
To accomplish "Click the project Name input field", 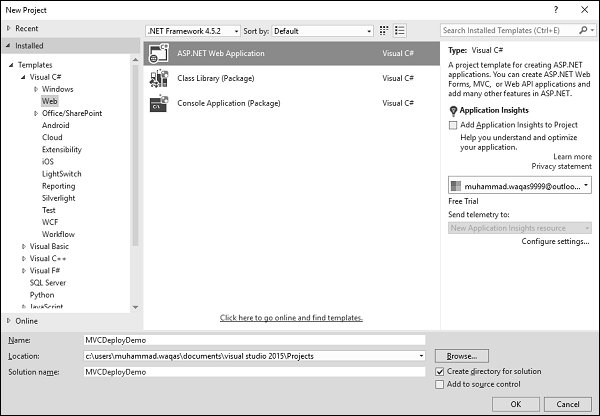I will [x=254, y=340].
